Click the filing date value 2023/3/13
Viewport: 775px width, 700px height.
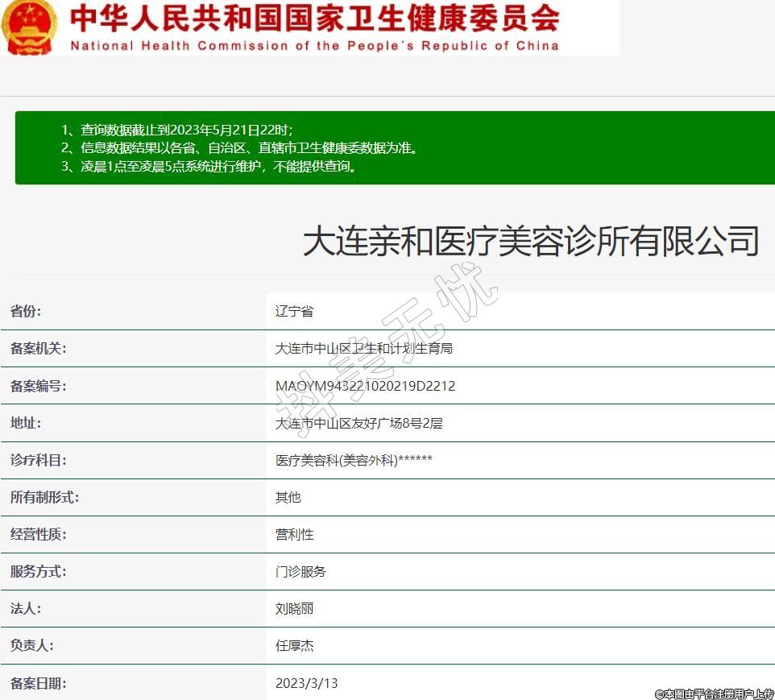(x=306, y=683)
